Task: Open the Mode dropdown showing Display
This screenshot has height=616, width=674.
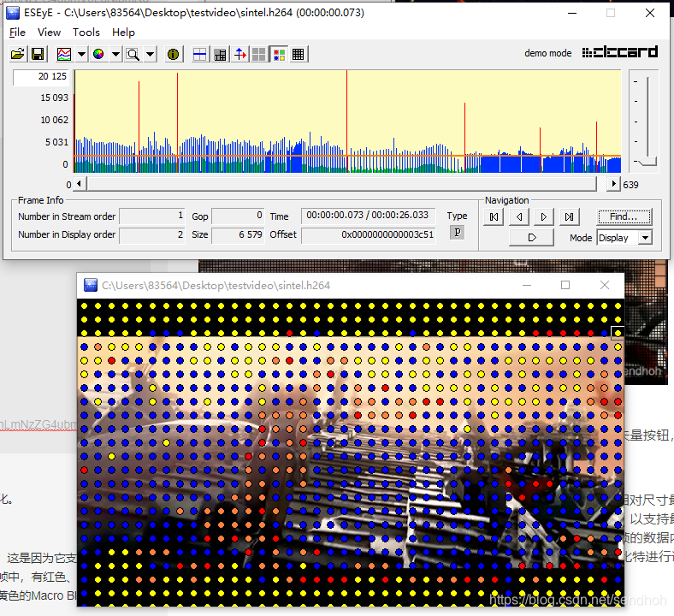Action: pyautogui.click(x=624, y=238)
